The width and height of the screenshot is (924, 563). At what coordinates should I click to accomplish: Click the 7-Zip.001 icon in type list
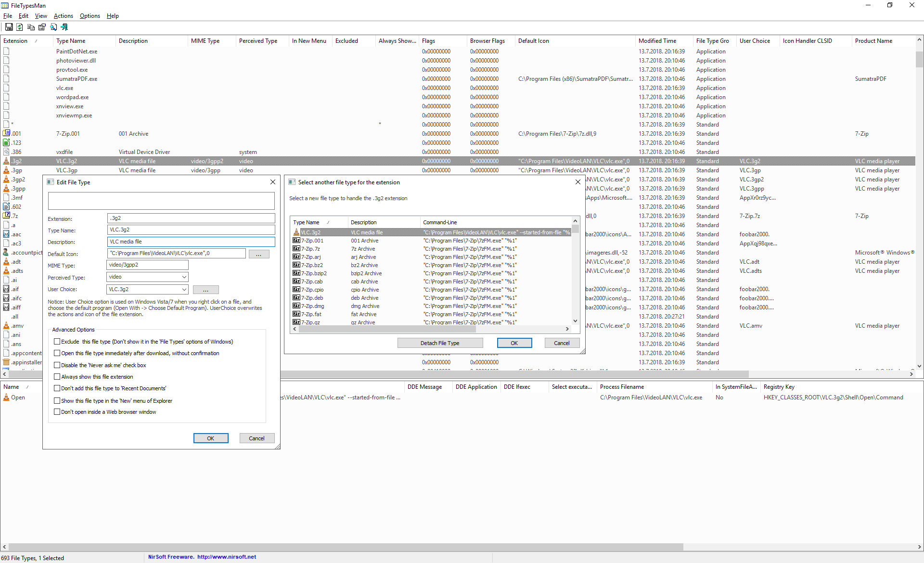tap(296, 241)
